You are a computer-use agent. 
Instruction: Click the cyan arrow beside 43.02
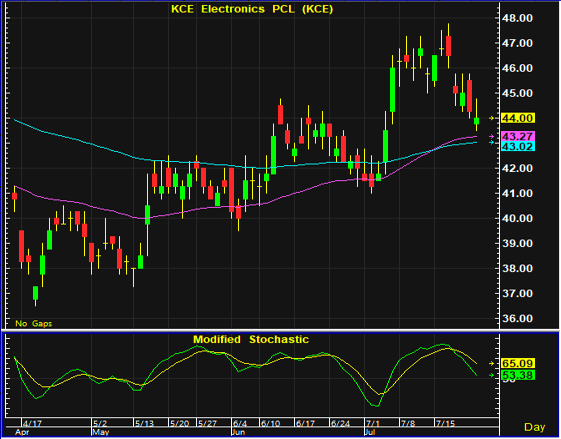click(x=492, y=142)
